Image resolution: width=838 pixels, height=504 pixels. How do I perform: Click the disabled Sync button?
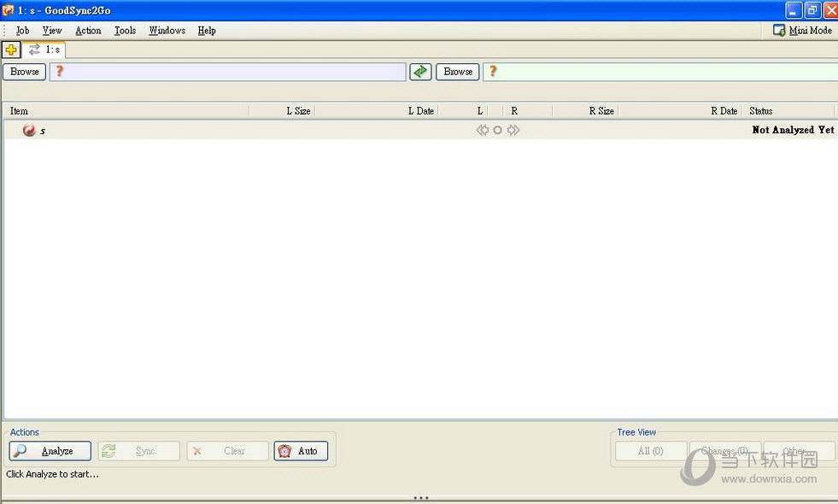[x=139, y=451]
